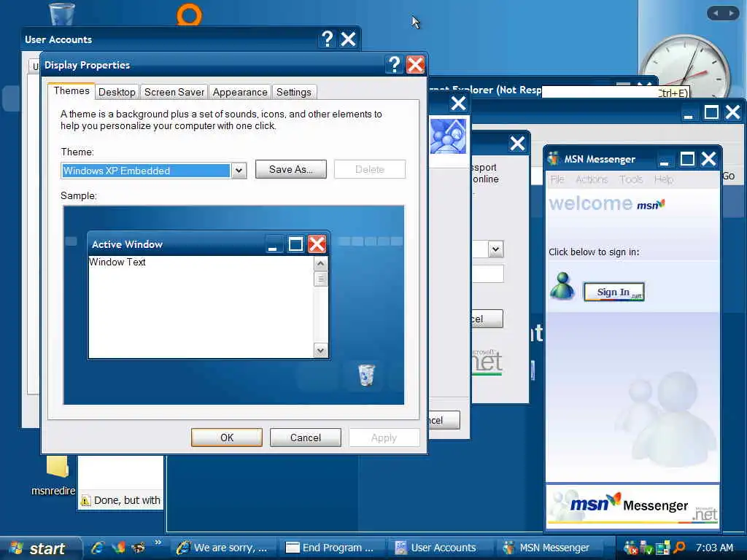Click the 7:03 AM clock
This screenshot has width=747, height=560.
[714, 548]
